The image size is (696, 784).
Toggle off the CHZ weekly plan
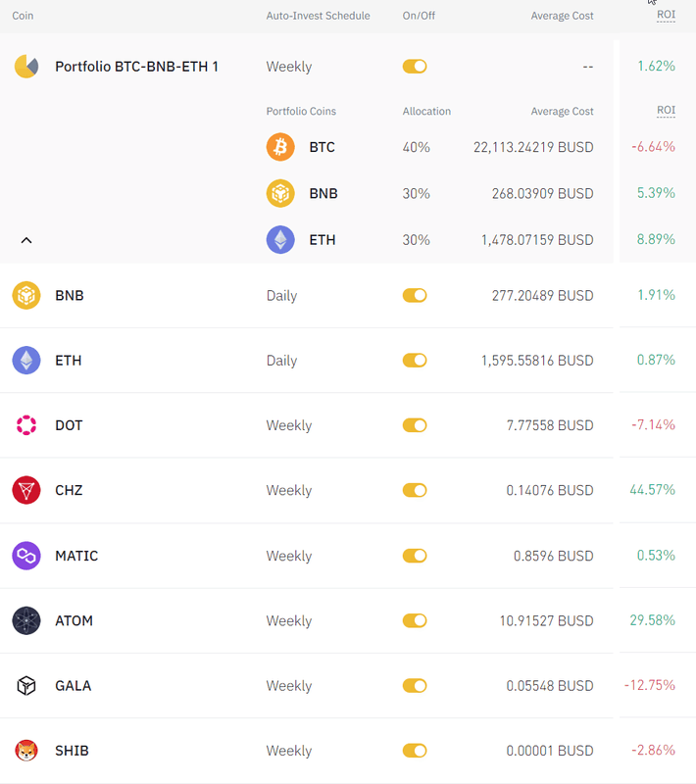[415, 490]
